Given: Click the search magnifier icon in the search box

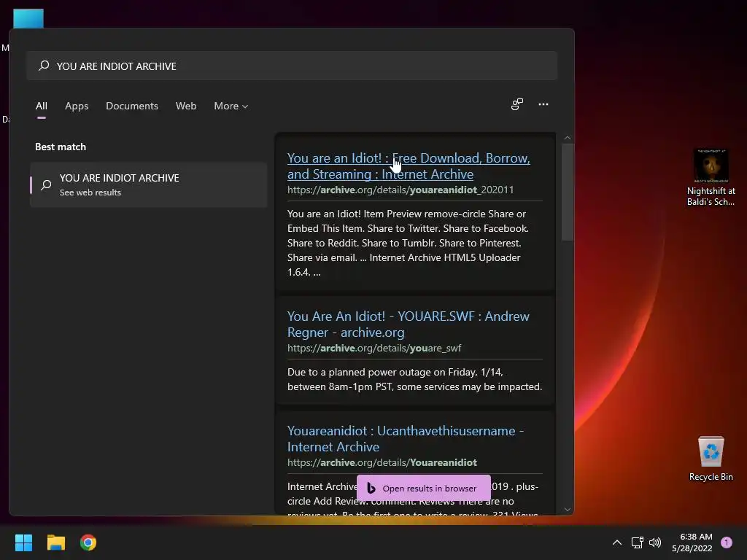Looking at the screenshot, I should click(44, 66).
